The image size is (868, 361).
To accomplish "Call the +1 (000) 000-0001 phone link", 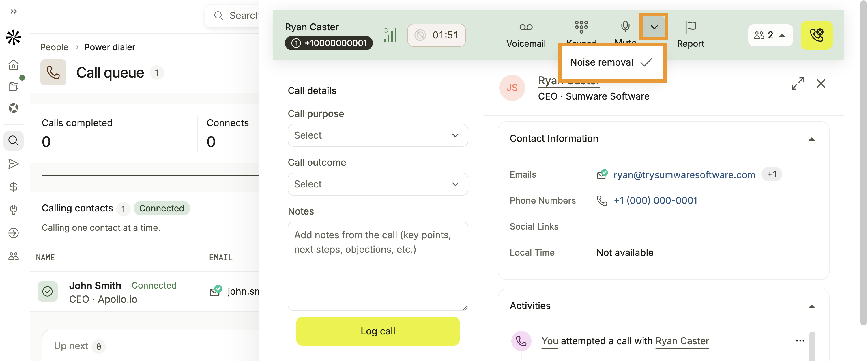I will pos(655,201).
